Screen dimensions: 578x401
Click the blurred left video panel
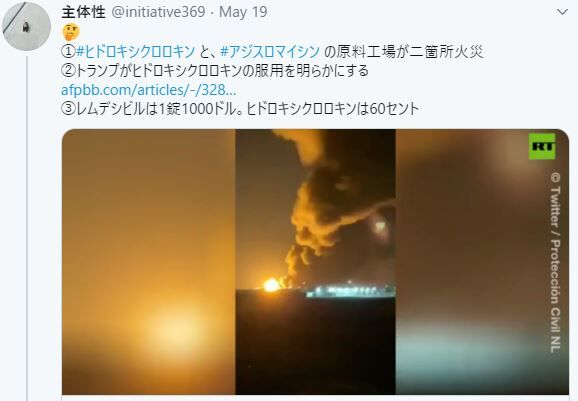point(149,262)
